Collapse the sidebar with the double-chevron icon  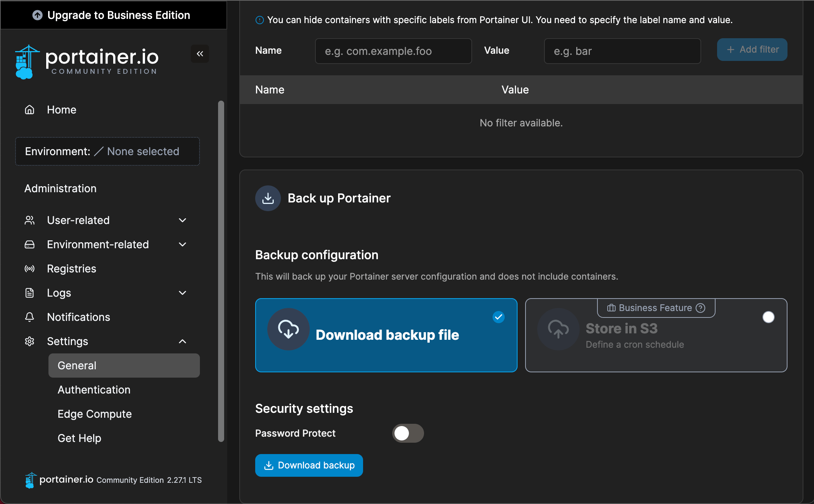click(x=200, y=54)
